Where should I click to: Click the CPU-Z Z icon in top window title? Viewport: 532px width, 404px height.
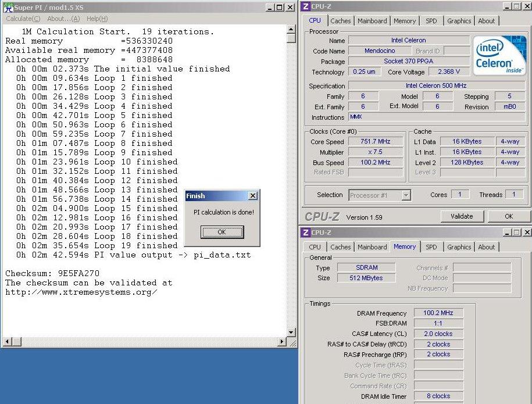306,6
